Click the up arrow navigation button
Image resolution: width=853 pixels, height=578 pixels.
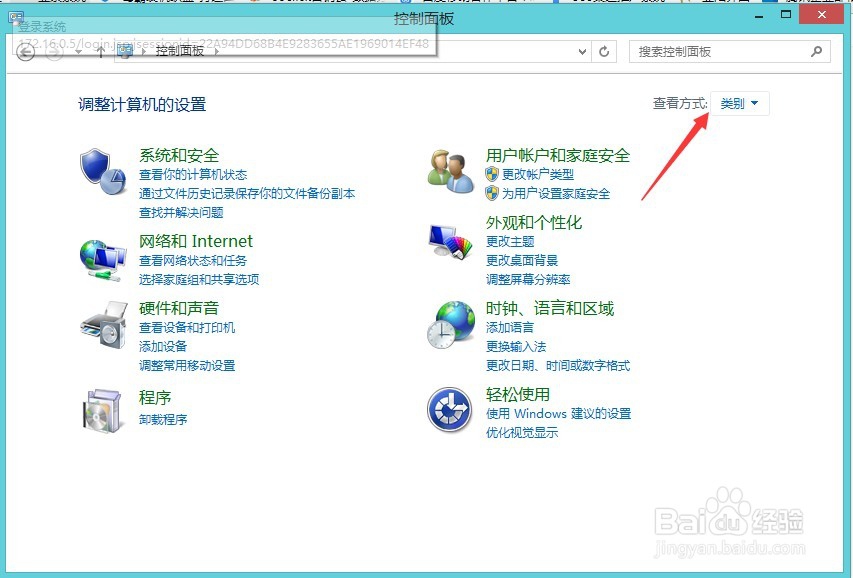[100, 52]
